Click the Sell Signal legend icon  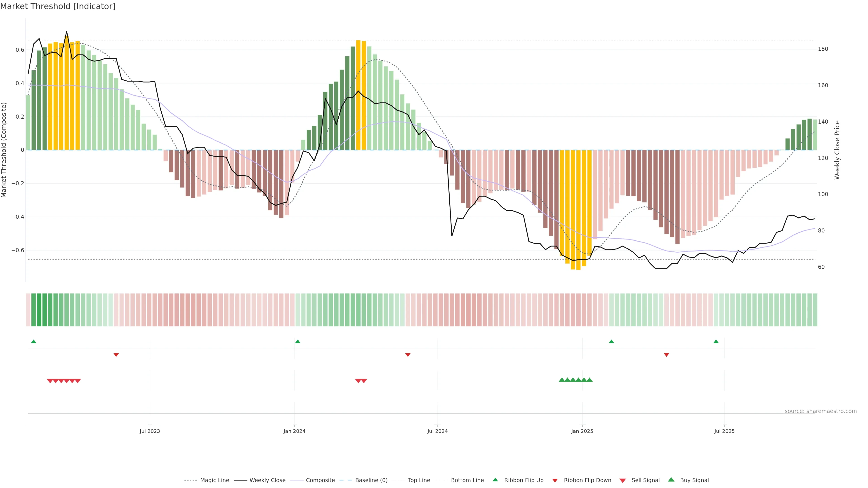tap(622, 480)
